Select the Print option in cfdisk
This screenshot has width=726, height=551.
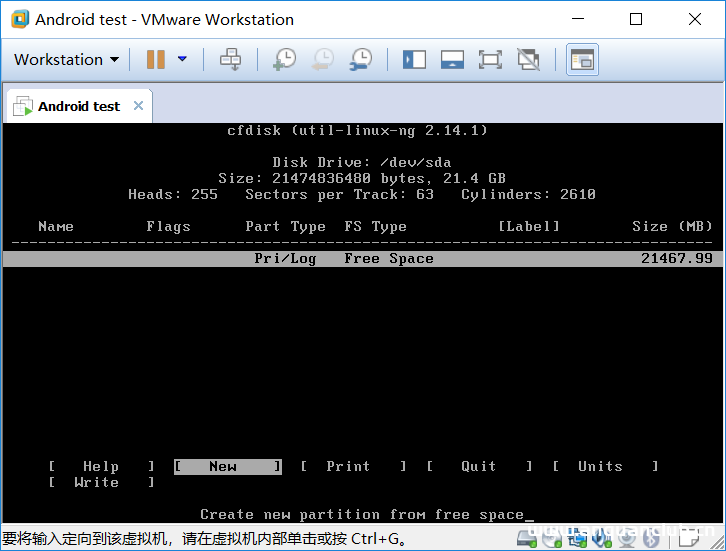pyautogui.click(x=354, y=466)
